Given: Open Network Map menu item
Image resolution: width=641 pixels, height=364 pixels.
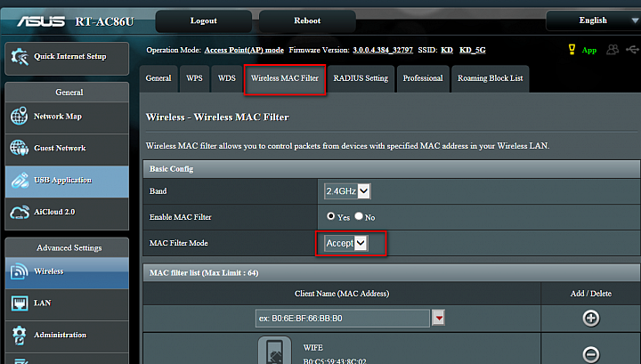Looking at the screenshot, I should pos(67,117).
